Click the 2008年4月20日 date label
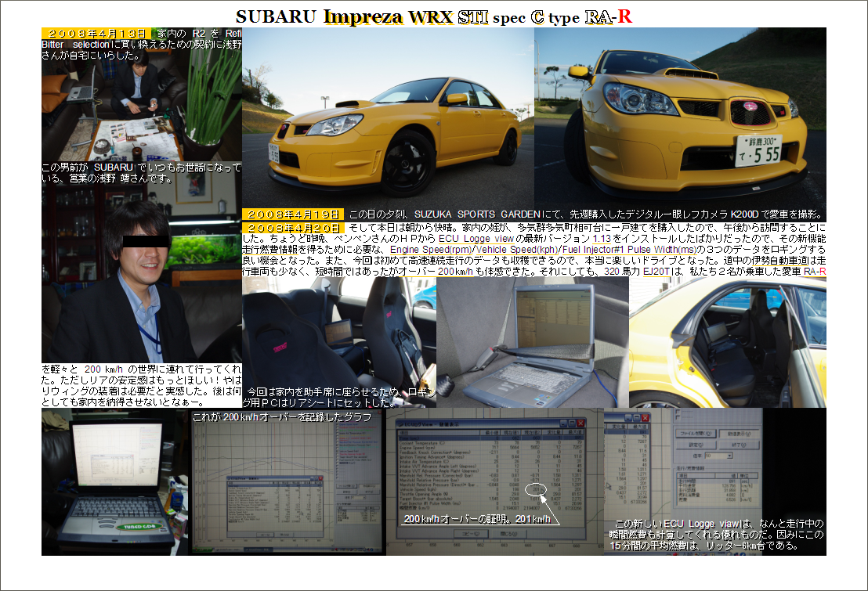The width and height of the screenshot is (868, 591). 293,227
